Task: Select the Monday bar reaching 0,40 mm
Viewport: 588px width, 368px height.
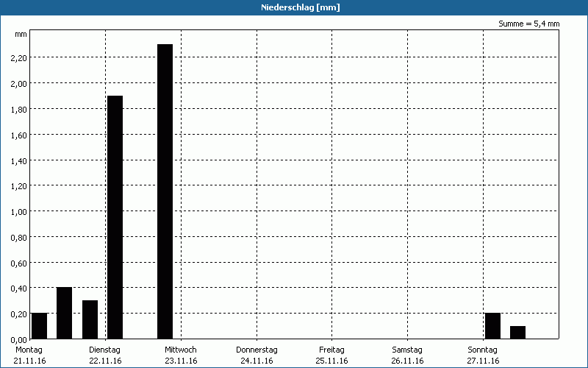Action: coord(64,313)
